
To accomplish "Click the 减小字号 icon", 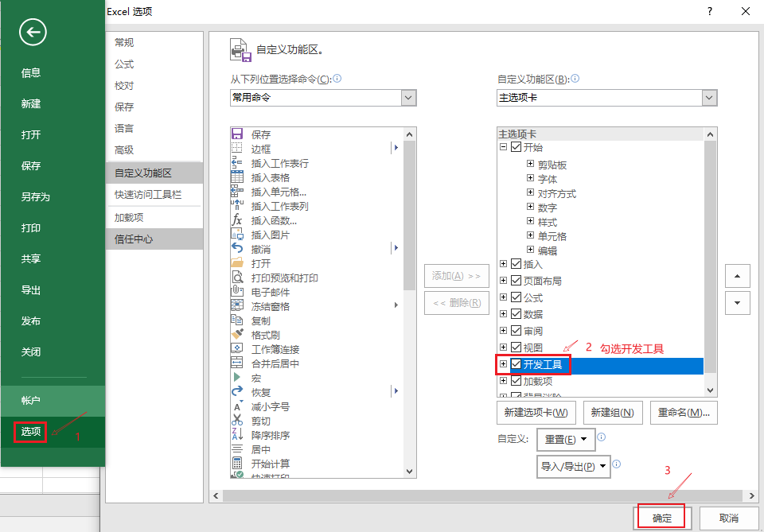I will point(237,406).
